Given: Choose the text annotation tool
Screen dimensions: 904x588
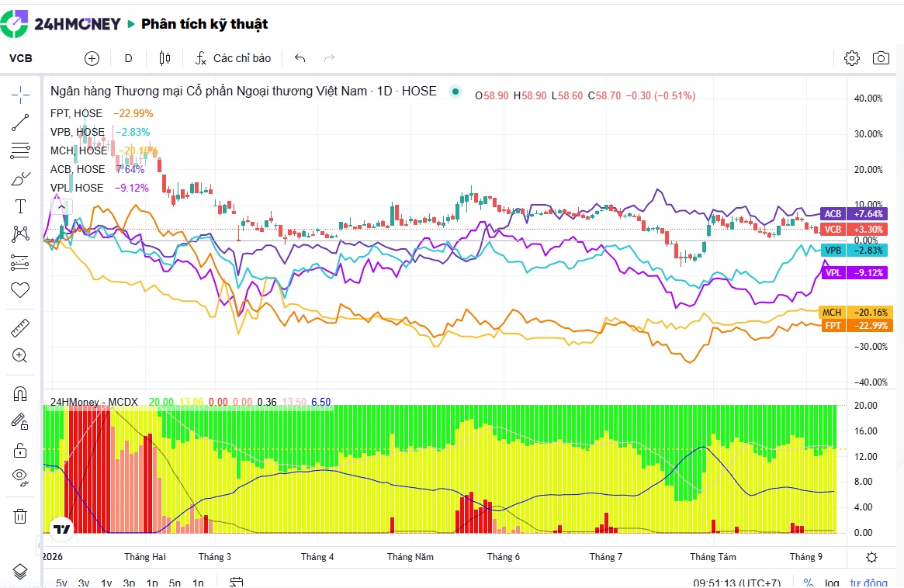Looking at the screenshot, I should [x=20, y=206].
